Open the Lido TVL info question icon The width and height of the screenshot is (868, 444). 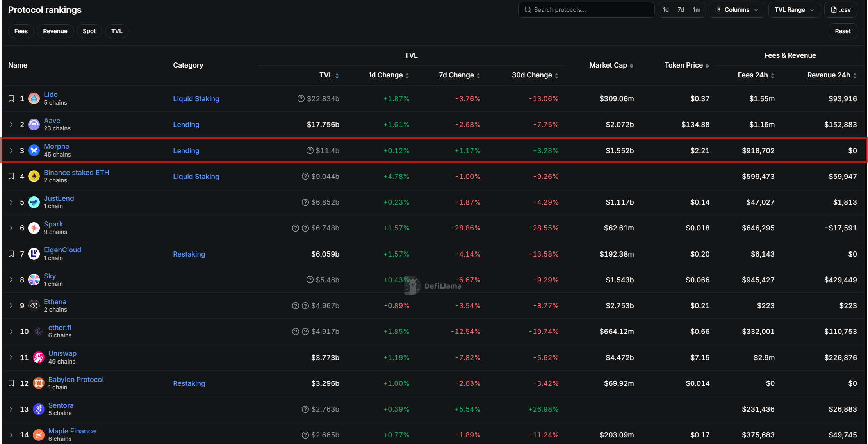click(301, 98)
